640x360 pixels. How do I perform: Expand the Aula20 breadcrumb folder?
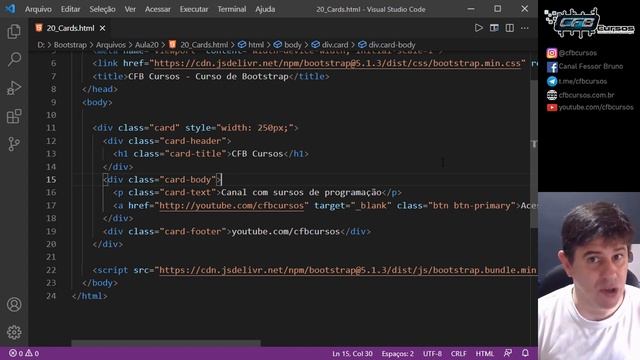147,45
